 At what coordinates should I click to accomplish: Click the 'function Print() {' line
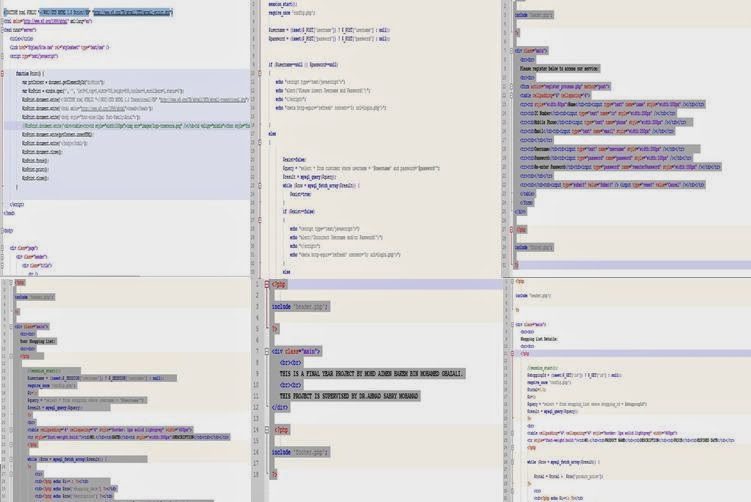click(30, 73)
